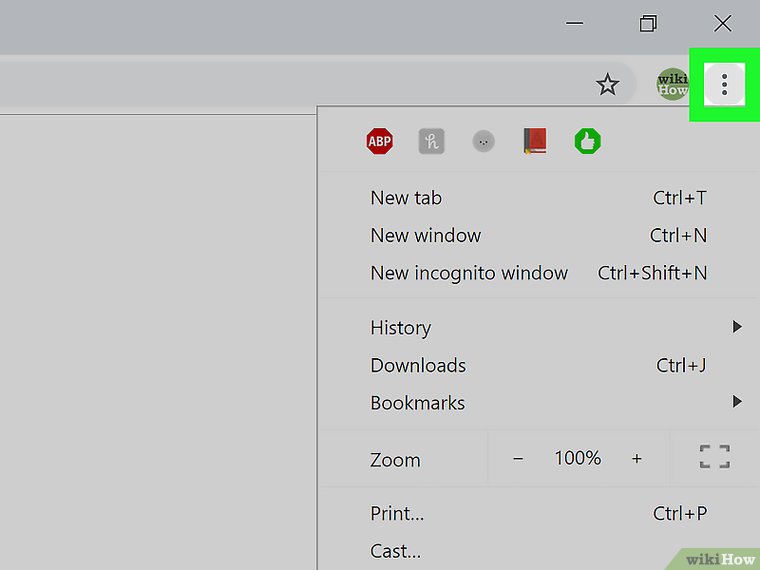The height and width of the screenshot is (570, 760).
Task: Enter fullscreen mode from Zoom row
Action: [714, 458]
